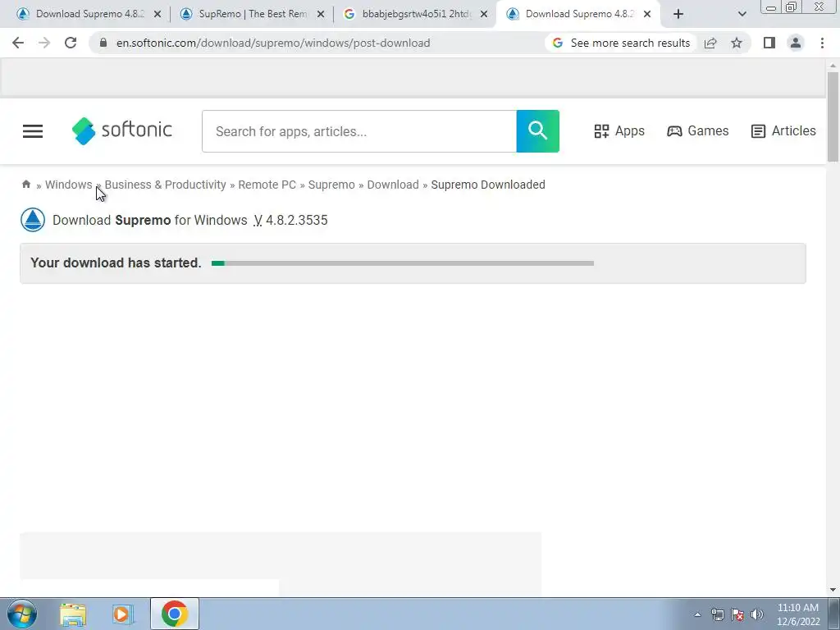The height and width of the screenshot is (630, 840).
Task: Share this page via share icon
Action: (710, 43)
